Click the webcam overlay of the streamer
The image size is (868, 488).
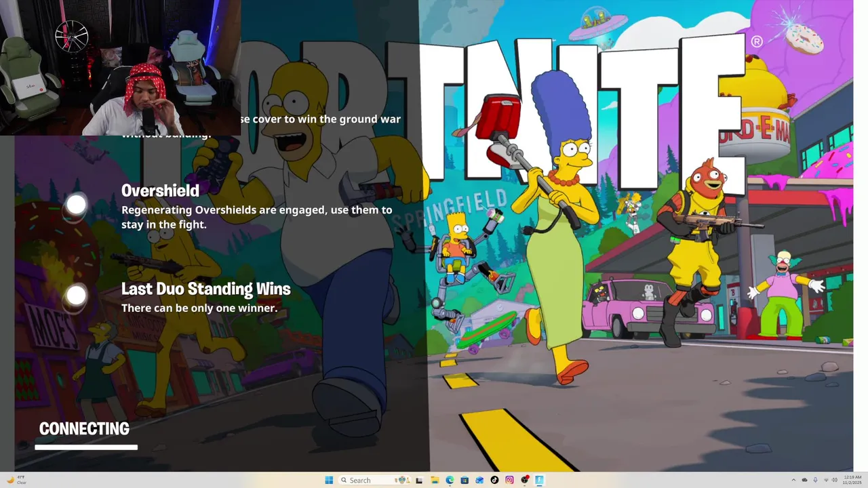120,68
